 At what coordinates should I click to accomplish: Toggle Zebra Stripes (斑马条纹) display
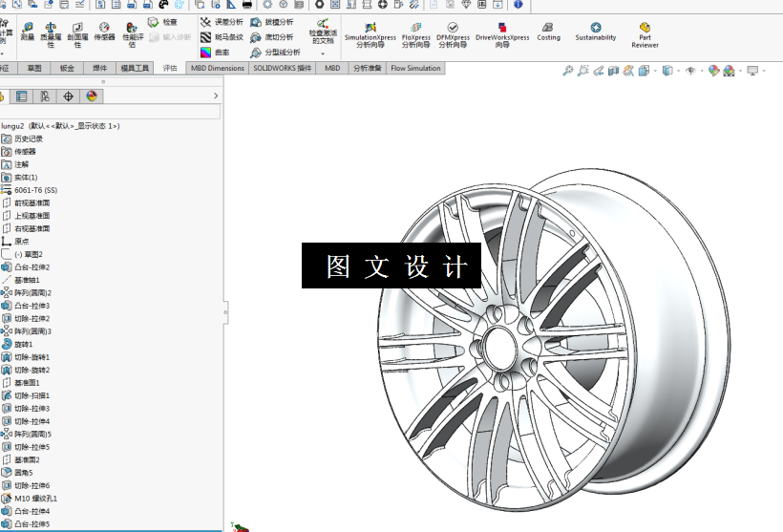pos(222,37)
